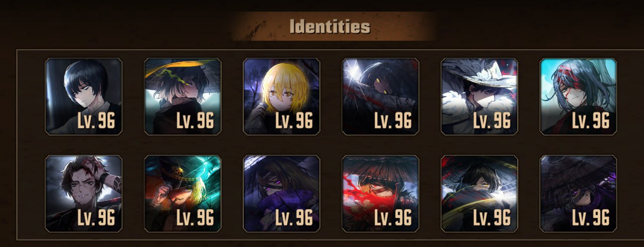The width and height of the screenshot is (644, 247).
Task: Select the dark-blue-haired identity in white shirt
Action: (x=84, y=97)
